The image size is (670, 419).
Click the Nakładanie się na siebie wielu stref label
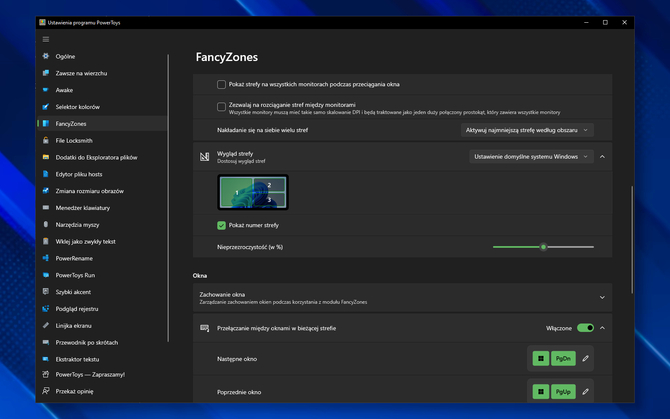pos(262,130)
